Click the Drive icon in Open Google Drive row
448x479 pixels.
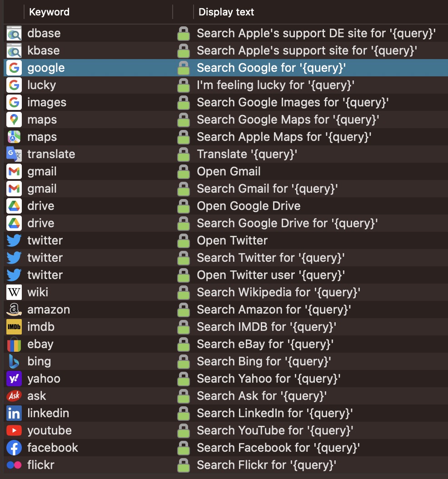point(14,206)
